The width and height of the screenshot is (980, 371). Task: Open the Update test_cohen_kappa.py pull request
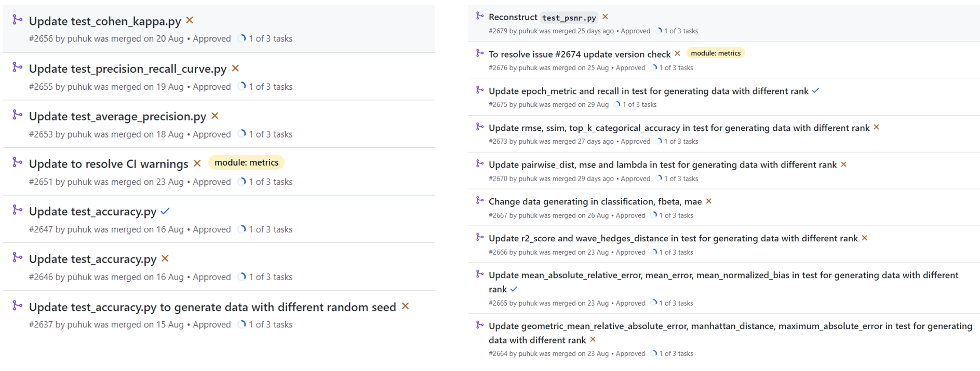(105, 21)
